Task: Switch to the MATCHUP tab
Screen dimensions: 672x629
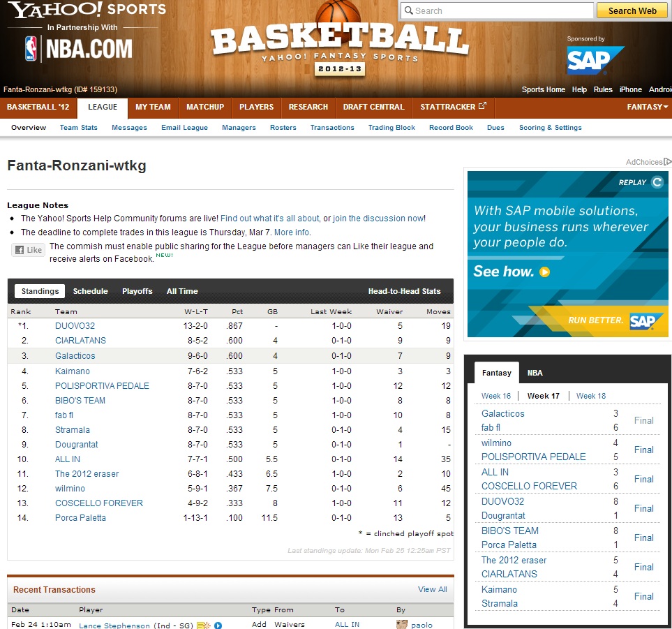Action: (x=205, y=107)
